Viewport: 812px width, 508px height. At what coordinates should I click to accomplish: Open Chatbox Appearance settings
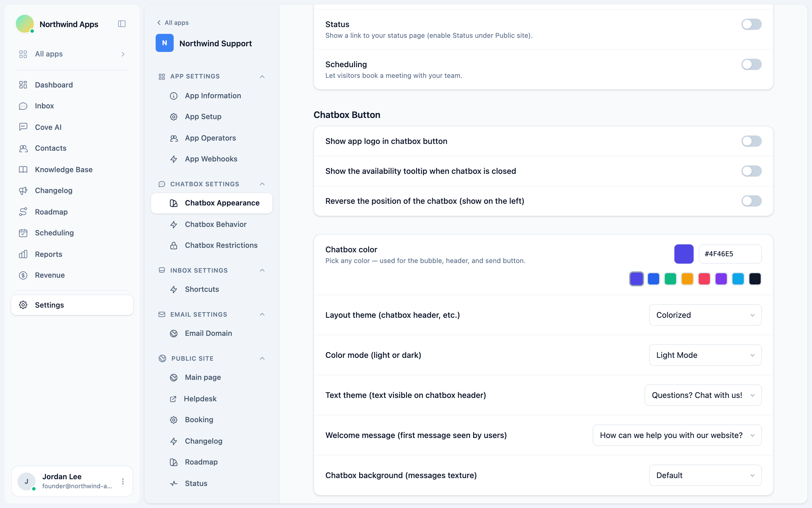pos(212,203)
